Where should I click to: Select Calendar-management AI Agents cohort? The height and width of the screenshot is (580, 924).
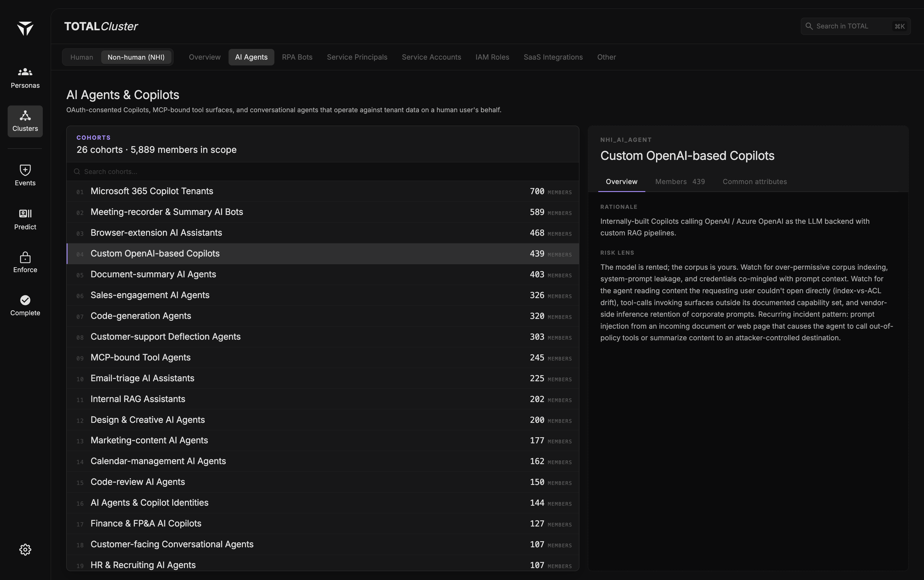[x=323, y=461]
